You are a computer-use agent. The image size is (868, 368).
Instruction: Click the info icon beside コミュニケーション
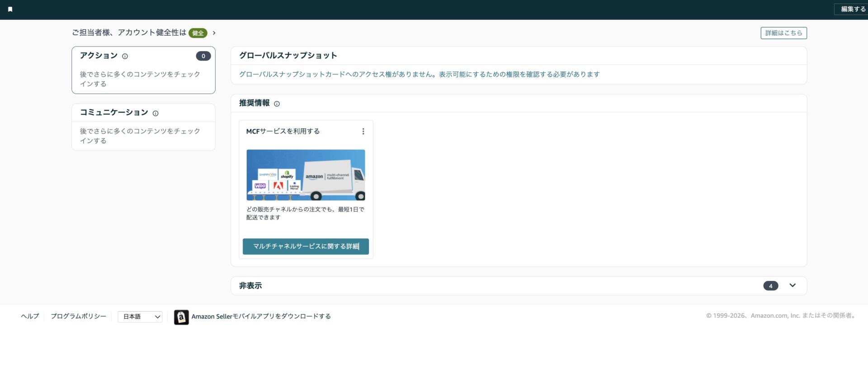click(x=156, y=113)
